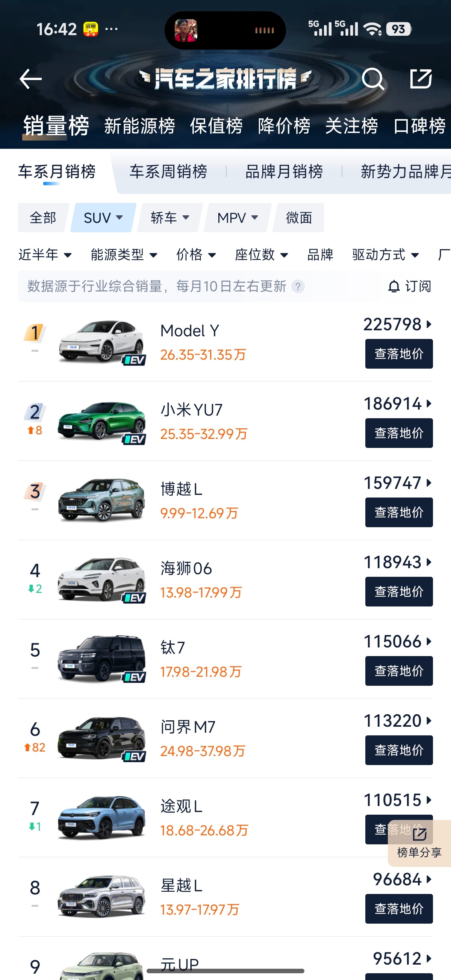The image size is (451, 980).
Task: Tap arrow beside Model Y sales 225798
Action: (x=429, y=325)
